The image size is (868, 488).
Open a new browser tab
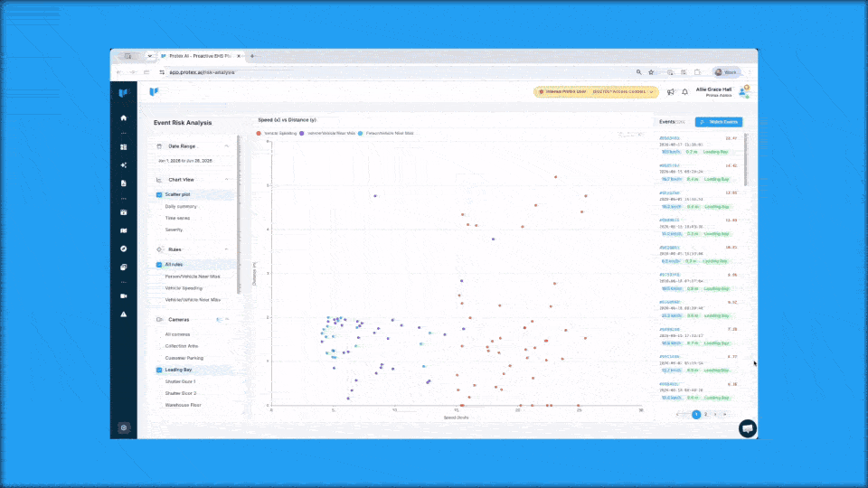tap(252, 56)
